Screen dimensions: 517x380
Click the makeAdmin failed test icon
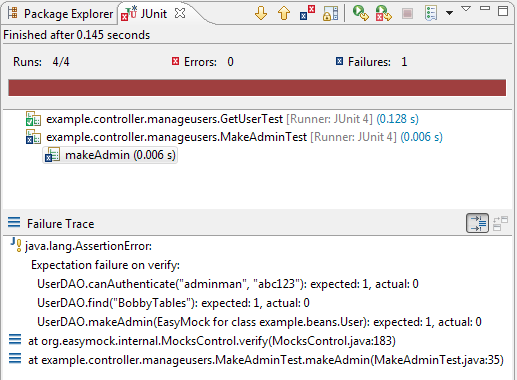coord(52,155)
